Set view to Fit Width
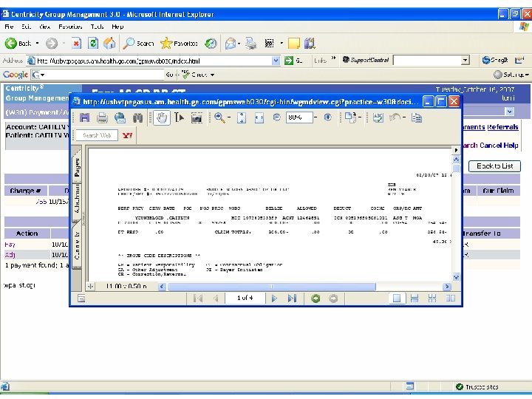The width and height of the screenshot is (532, 399). coord(259,117)
